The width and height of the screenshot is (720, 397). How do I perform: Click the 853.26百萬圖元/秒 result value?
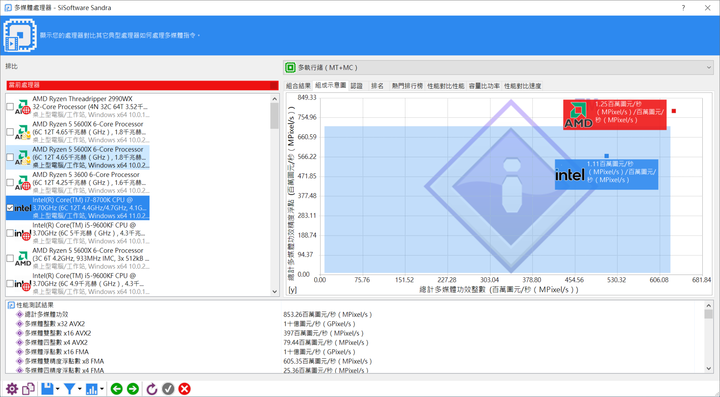[327, 314]
